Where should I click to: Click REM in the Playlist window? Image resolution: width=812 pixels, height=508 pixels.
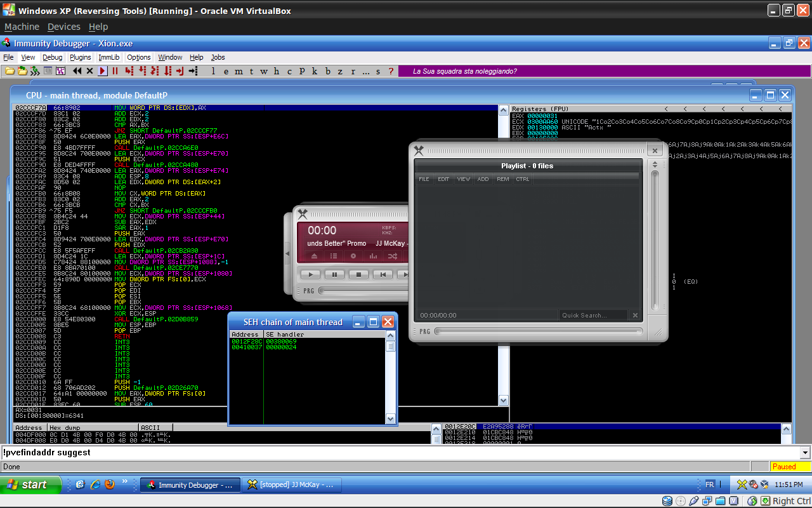tap(503, 179)
